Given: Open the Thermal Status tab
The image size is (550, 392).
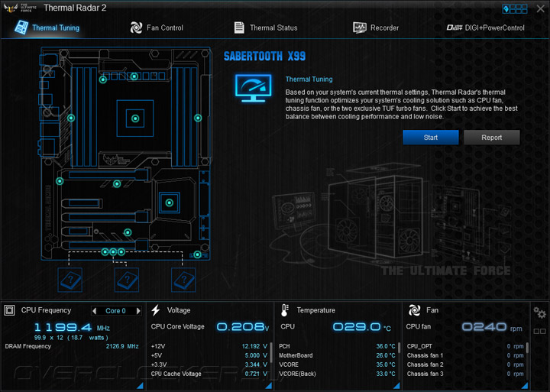Looking at the screenshot, I should [x=266, y=28].
